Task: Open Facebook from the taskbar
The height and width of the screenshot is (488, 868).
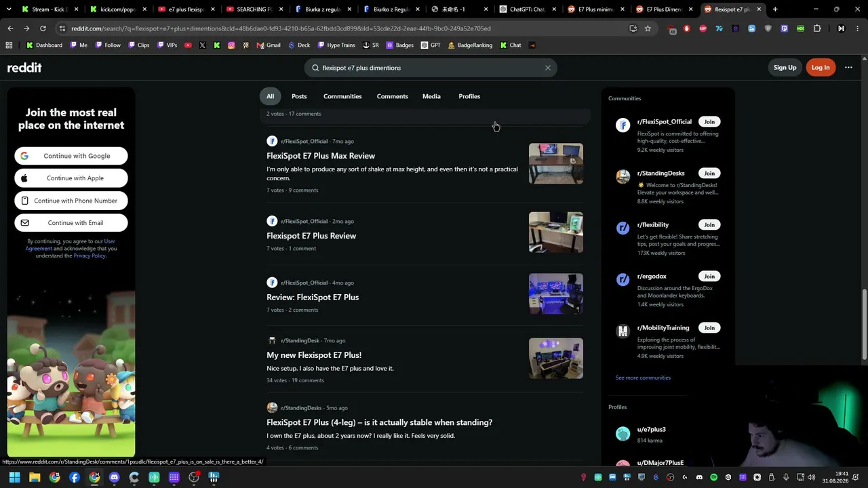Action: pyautogui.click(x=75, y=477)
